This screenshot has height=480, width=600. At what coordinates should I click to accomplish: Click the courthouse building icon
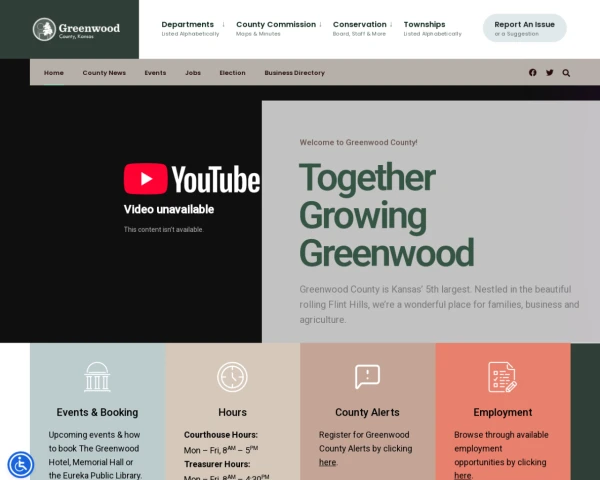coord(97,377)
